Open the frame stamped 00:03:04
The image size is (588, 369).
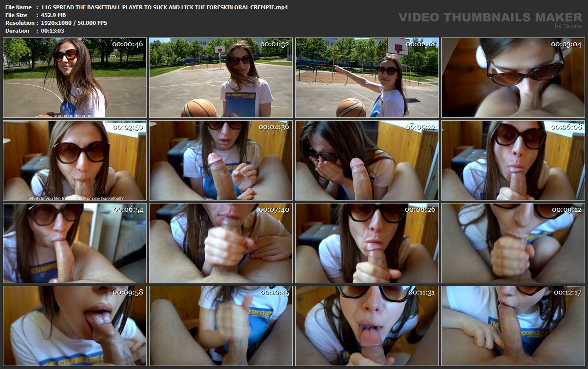click(513, 78)
